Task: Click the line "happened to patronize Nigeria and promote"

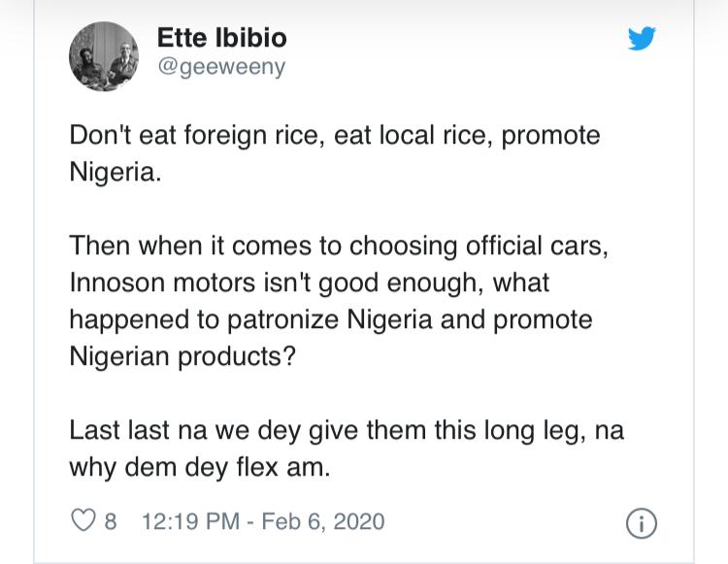Action: pos(331,319)
